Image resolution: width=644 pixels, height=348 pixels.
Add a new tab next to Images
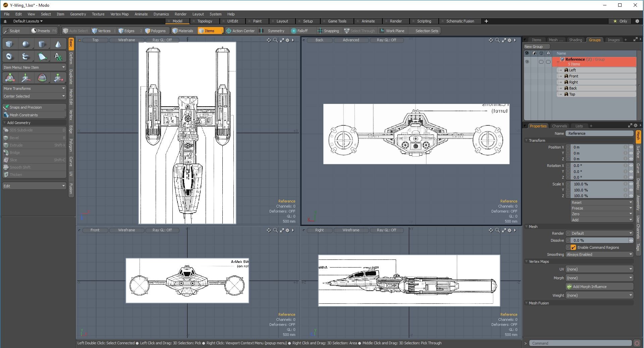(x=625, y=40)
